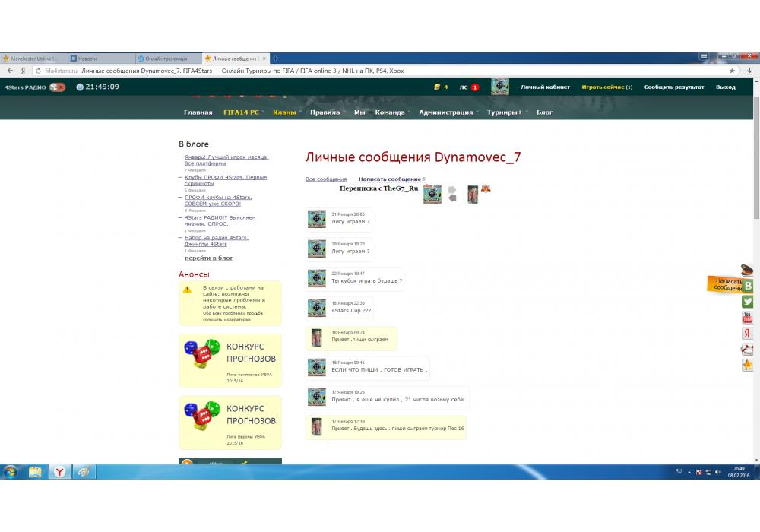Expand the FIFA14 PC menu
The image size is (760, 532).
click(243, 112)
